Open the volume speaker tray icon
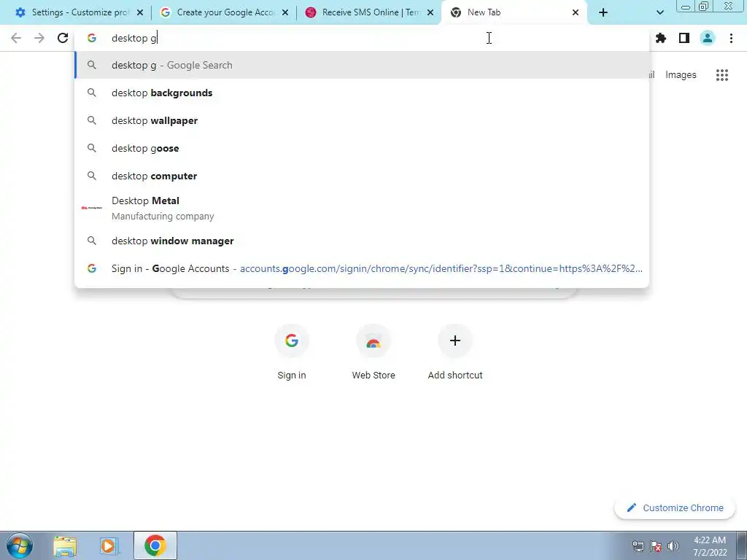The image size is (747, 560). [x=673, y=546]
